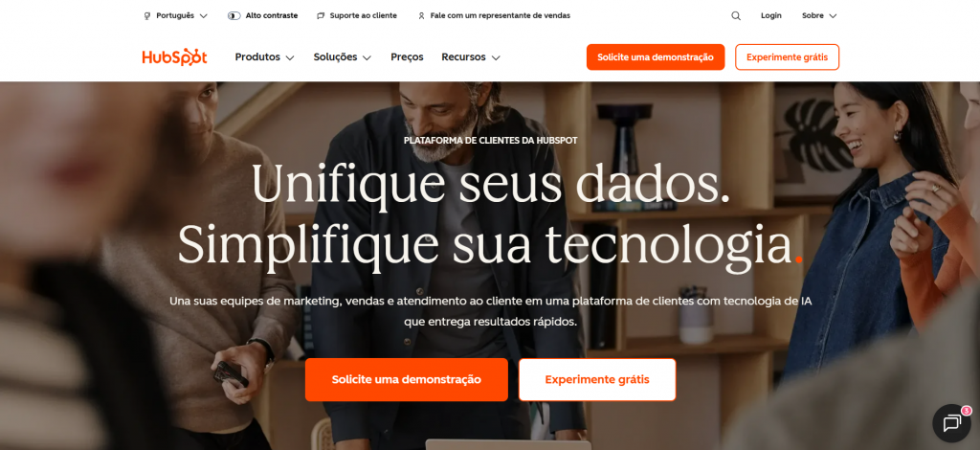This screenshot has width=980, height=450.
Task: Click the sales representative person icon
Action: [421, 15]
